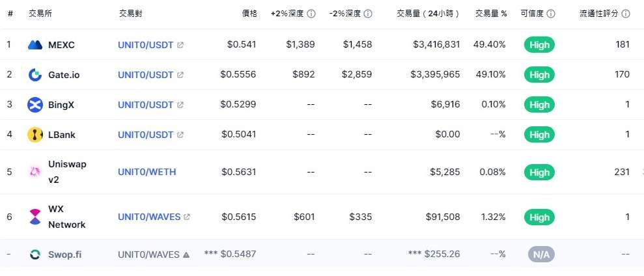Click the High badge in MEXC row
The width and height of the screenshot is (644, 276).
pos(539,45)
